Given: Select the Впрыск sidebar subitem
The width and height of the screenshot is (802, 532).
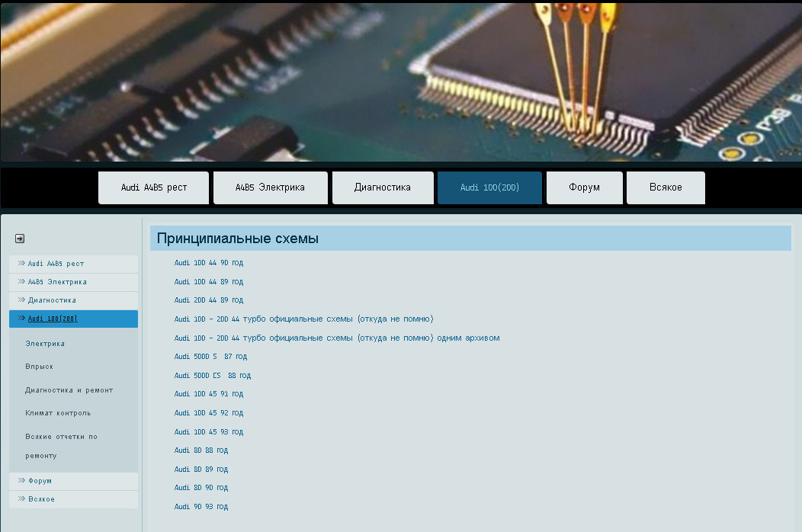Looking at the screenshot, I should (x=39, y=367).
